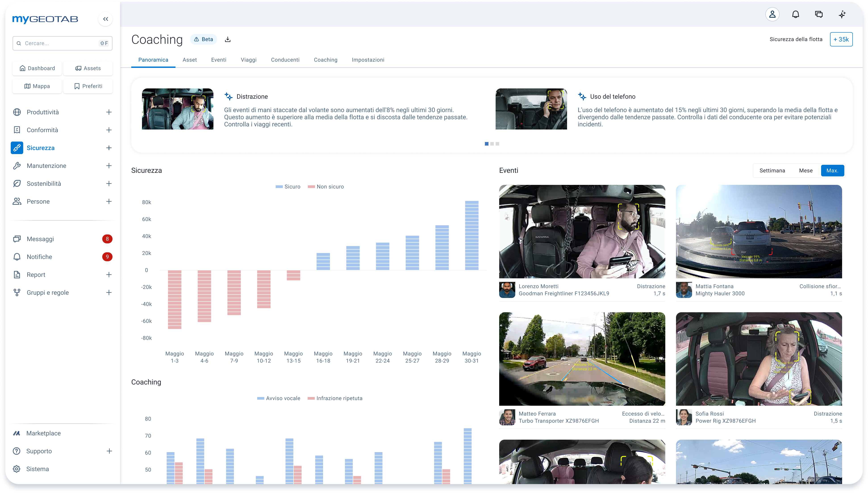This screenshot has width=868, height=493.
Task: Click Lorenzo Moretti's driver avatar
Action: [507, 290]
